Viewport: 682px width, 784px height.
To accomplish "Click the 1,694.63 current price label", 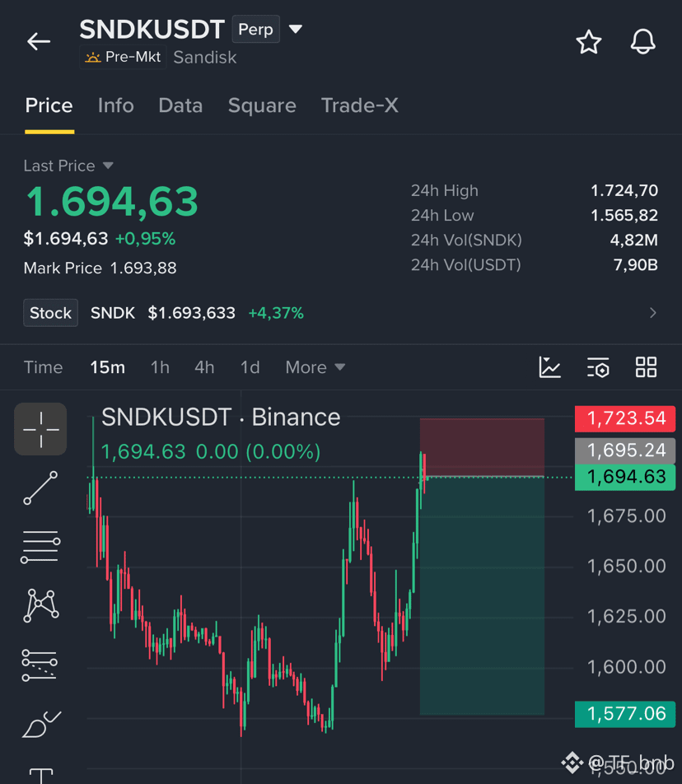I will pyautogui.click(x=625, y=477).
